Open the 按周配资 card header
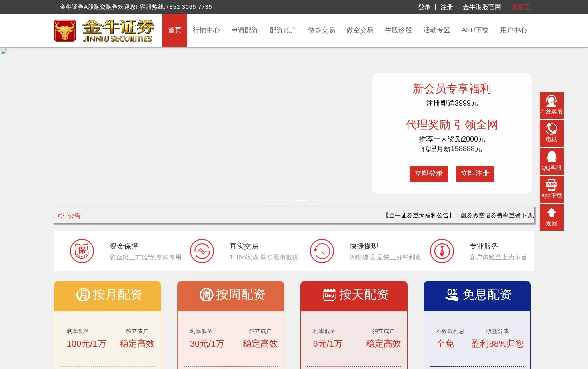The height and width of the screenshot is (369, 588). [231, 296]
